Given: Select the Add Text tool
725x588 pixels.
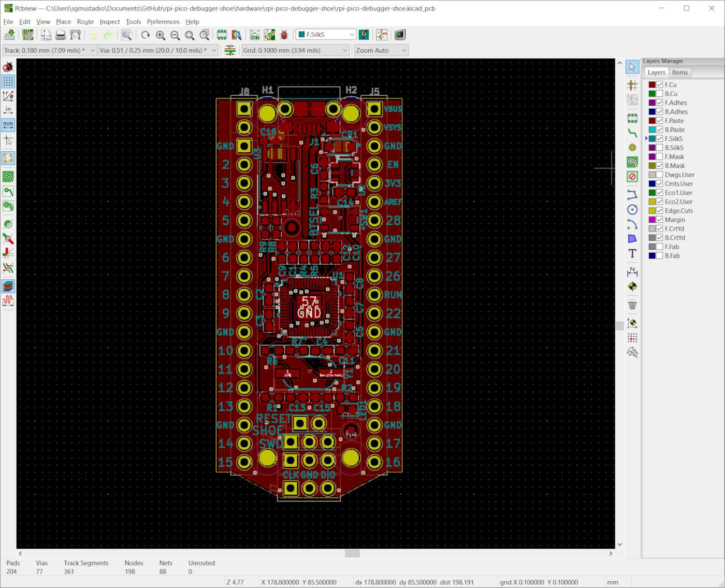Looking at the screenshot, I should pos(632,254).
